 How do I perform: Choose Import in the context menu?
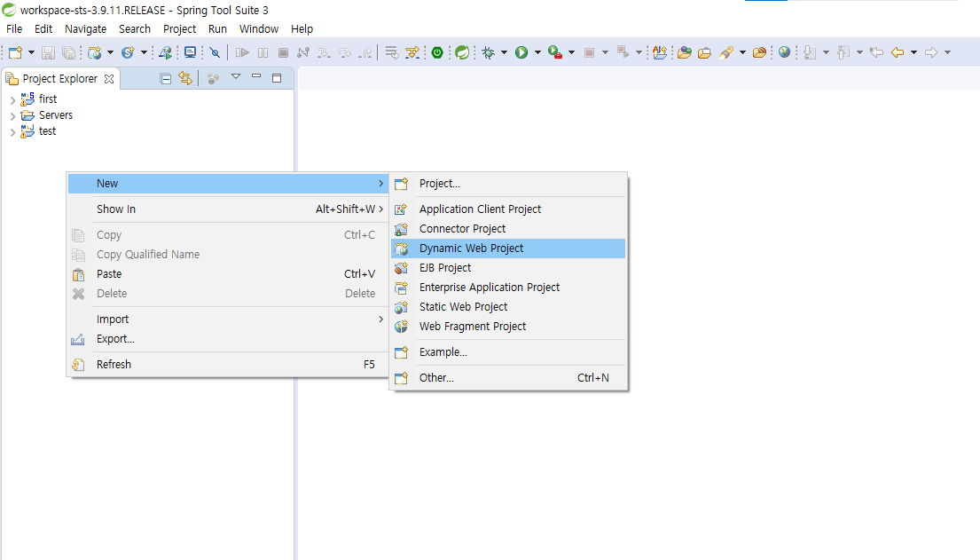pyautogui.click(x=113, y=319)
